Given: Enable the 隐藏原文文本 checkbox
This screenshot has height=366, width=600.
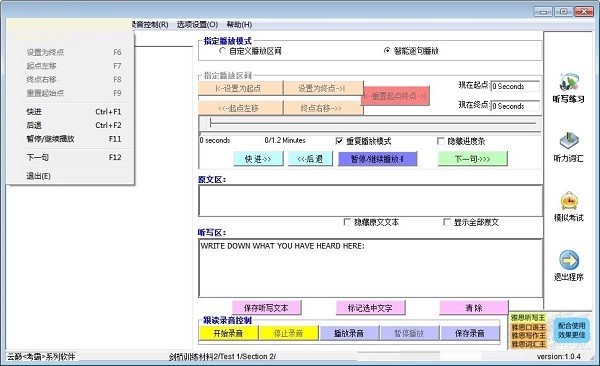Looking at the screenshot, I should tap(347, 222).
